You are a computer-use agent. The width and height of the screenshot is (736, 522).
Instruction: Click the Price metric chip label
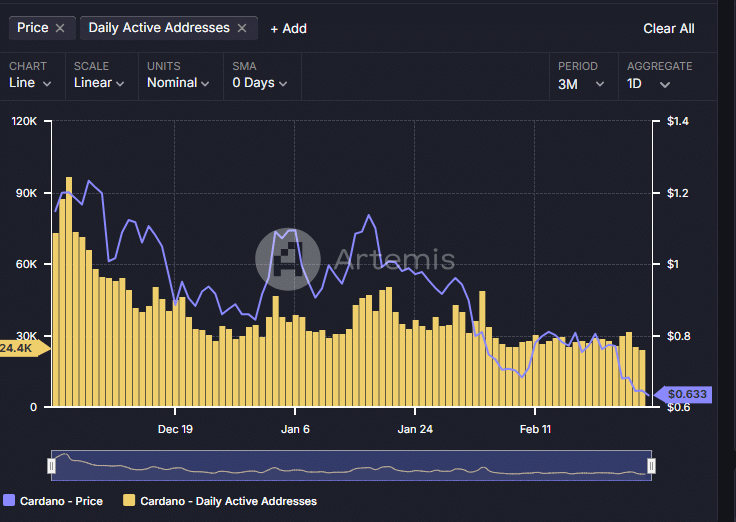[33, 28]
